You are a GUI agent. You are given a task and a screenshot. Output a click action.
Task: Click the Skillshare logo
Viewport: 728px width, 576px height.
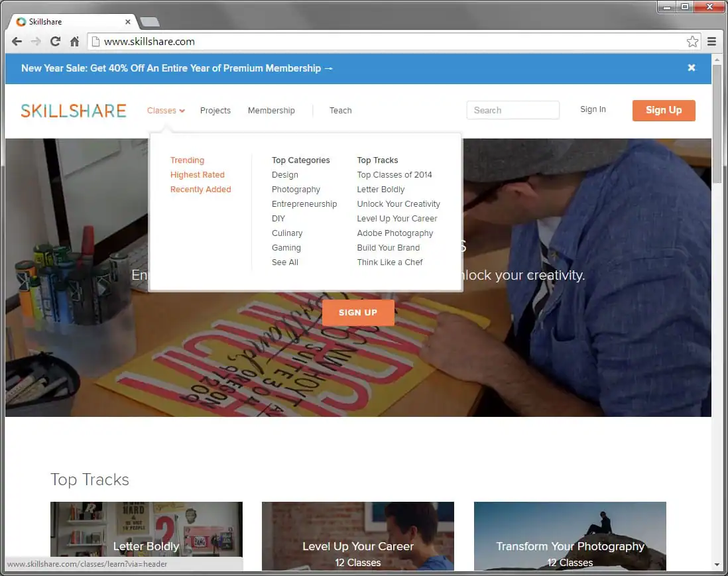pos(74,111)
